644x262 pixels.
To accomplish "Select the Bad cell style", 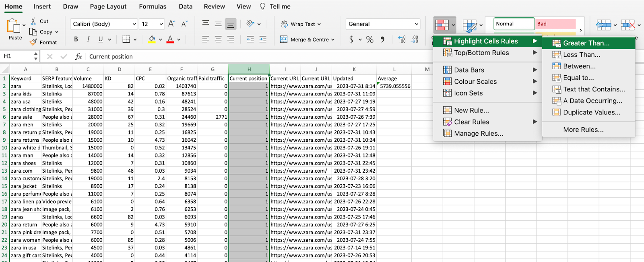I will [x=555, y=24].
